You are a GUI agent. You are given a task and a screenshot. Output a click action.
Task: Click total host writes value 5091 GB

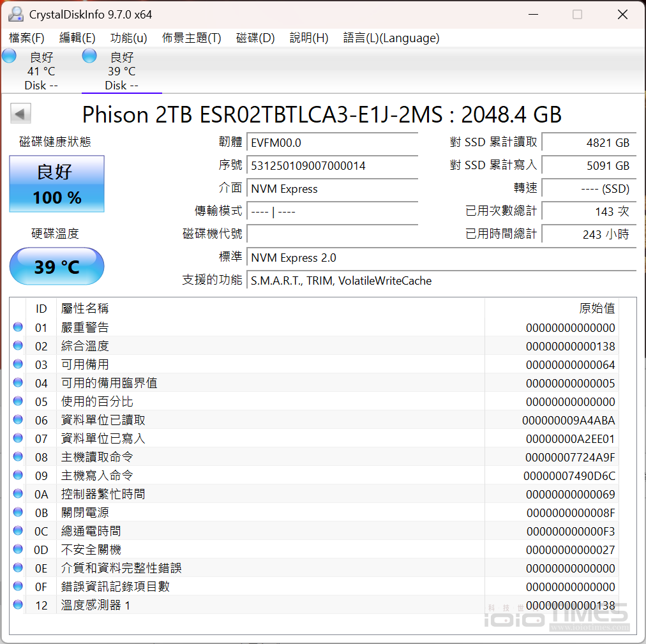click(589, 166)
